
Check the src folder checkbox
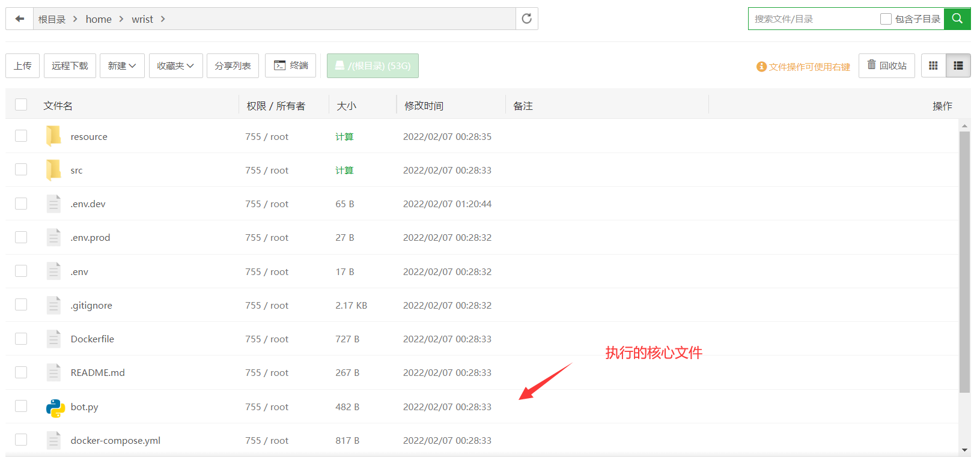[x=21, y=169]
